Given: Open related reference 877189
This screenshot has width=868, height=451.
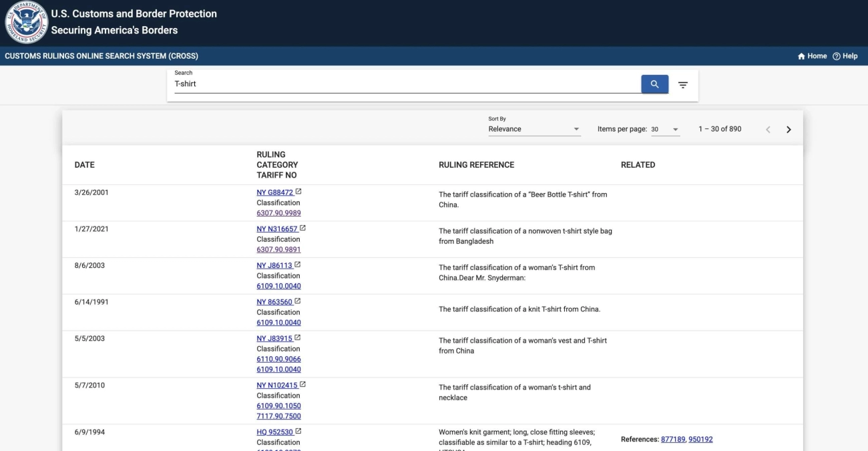Looking at the screenshot, I should click(672, 439).
